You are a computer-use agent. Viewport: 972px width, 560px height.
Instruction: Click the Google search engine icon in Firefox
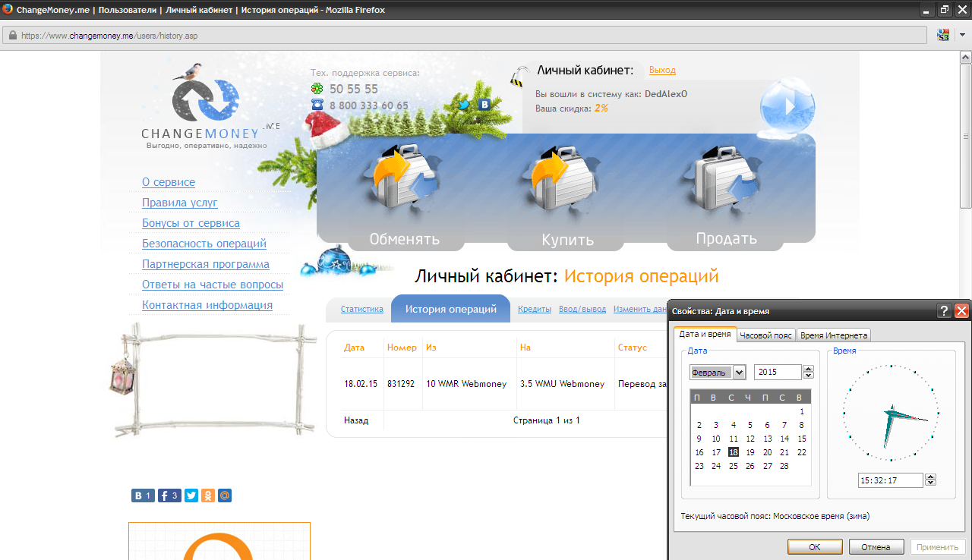pyautogui.click(x=943, y=35)
